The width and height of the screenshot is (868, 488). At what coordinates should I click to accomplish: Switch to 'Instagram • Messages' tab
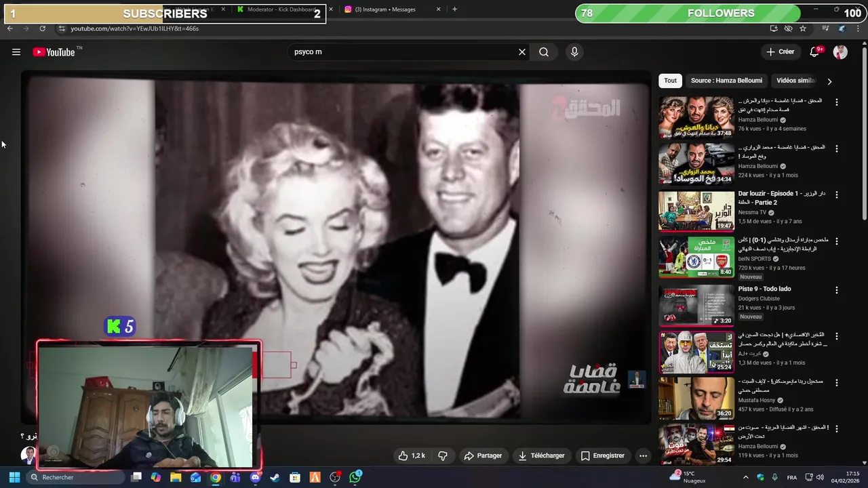coord(387,9)
